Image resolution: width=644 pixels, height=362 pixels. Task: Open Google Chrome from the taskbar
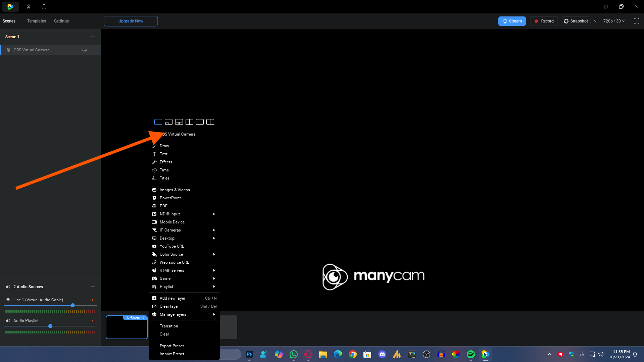pyautogui.click(x=353, y=354)
